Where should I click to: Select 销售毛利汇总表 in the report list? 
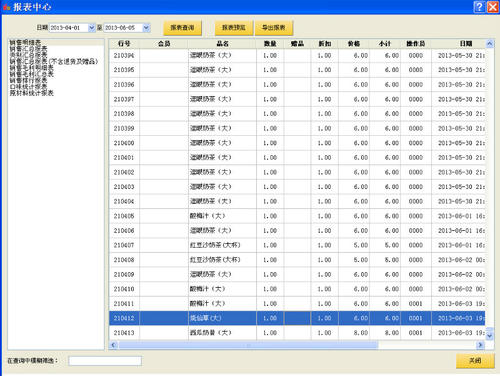[31, 74]
